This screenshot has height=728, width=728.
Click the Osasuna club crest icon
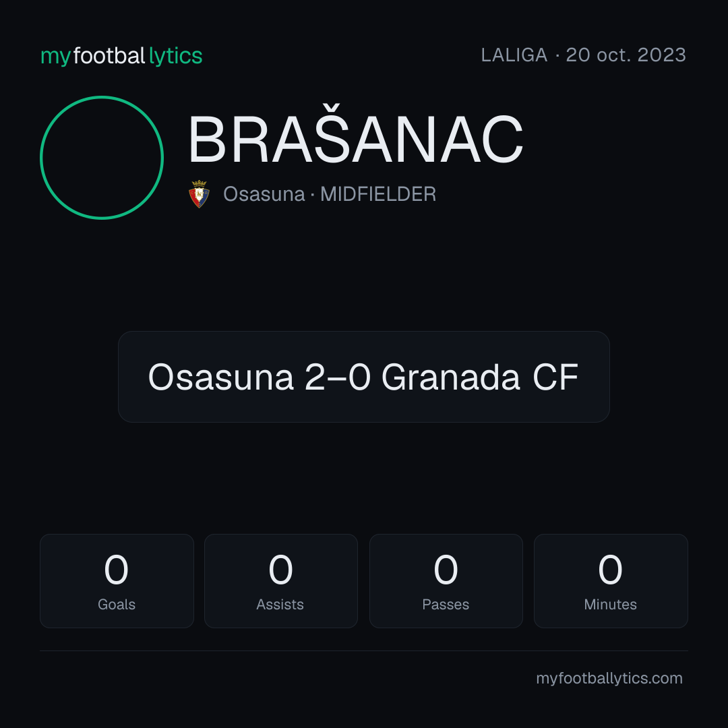199,193
